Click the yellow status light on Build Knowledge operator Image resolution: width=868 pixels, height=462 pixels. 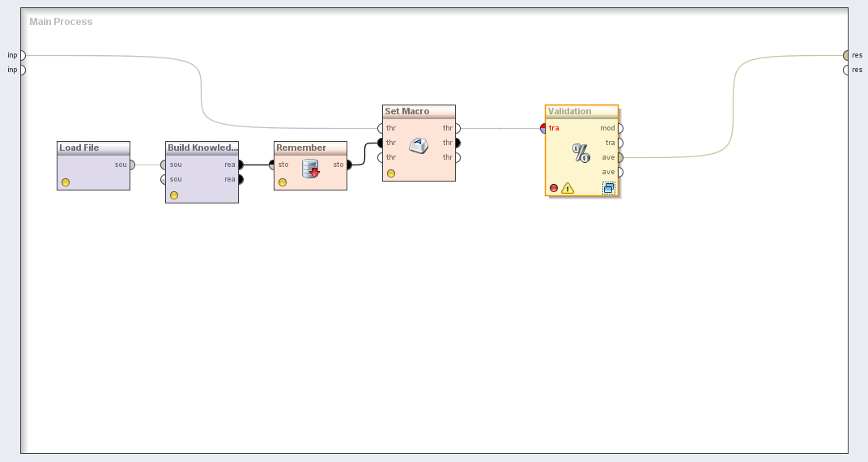174,195
